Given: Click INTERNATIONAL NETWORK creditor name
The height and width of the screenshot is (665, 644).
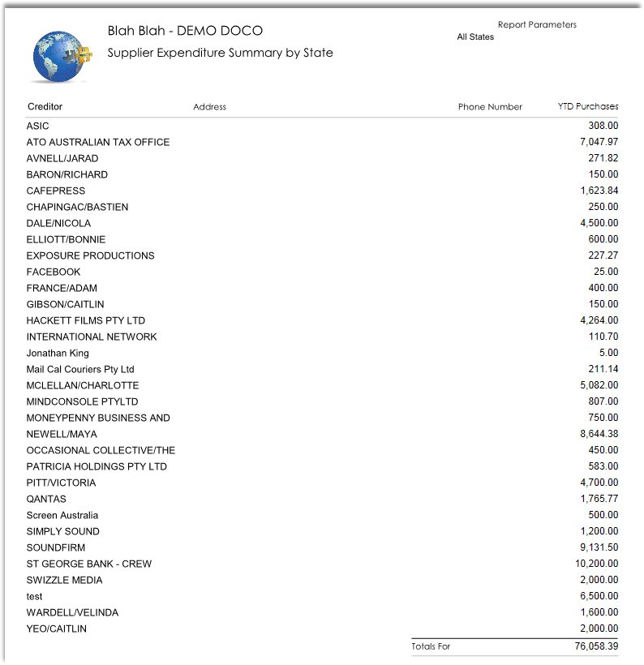Looking at the screenshot, I should tap(92, 337).
